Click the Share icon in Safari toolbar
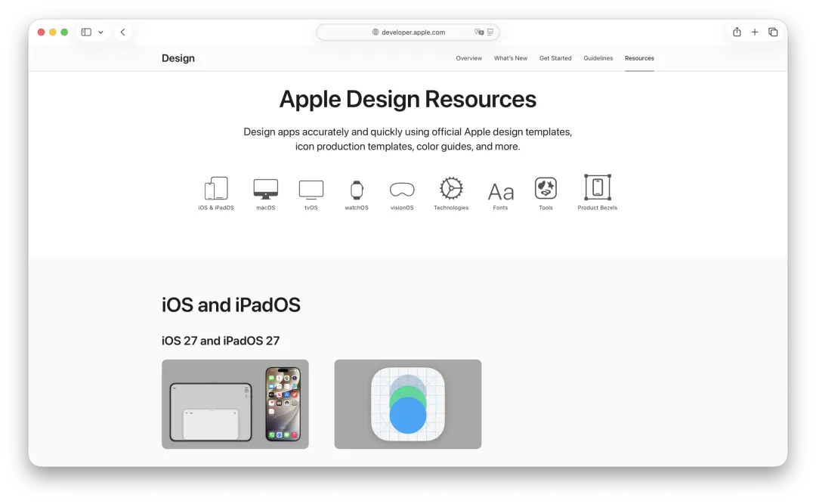This screenshot has height=504, width=816. coord(737,32)
